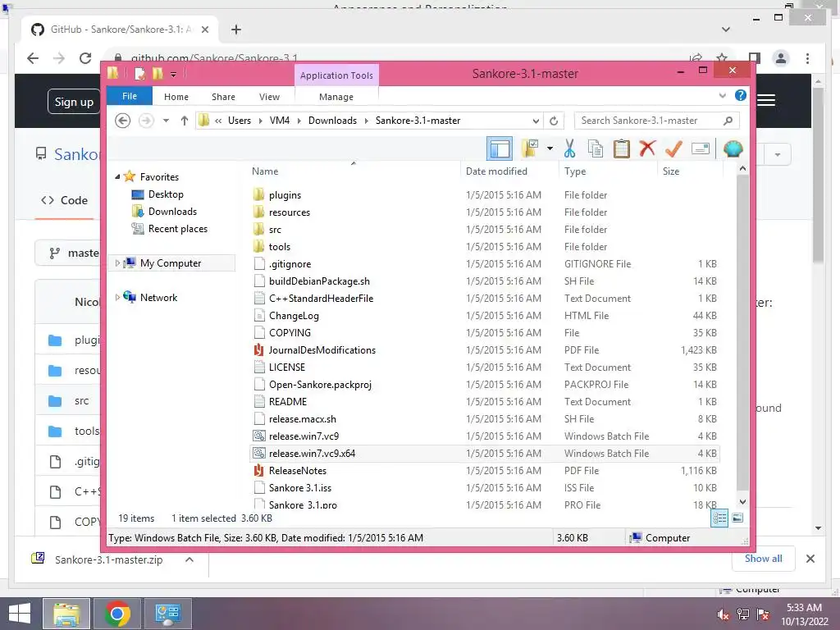Click the Classic Shell settings icon

pyautogui.click(x=733, y=148)
